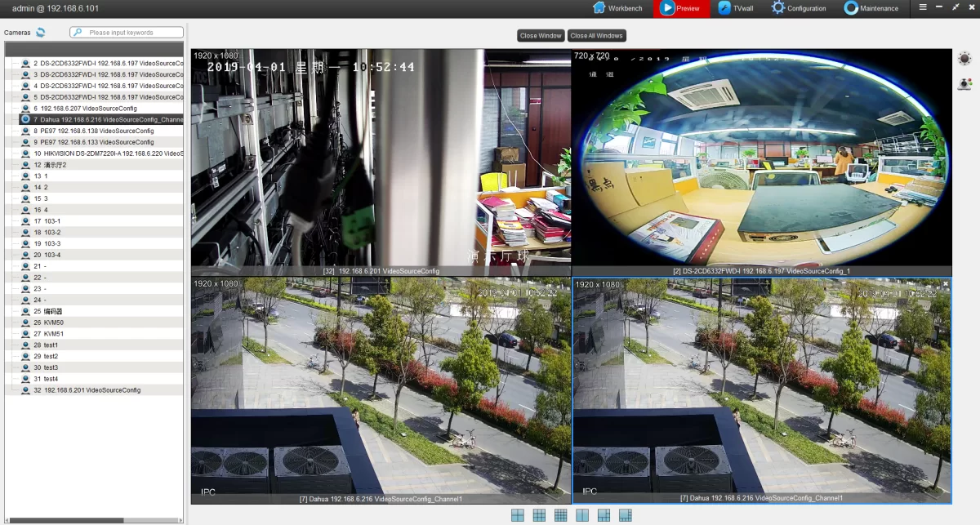This screenshot has width=980, height=525.
Task: Click the fisheye camera video pane
Action: [761, 157]
